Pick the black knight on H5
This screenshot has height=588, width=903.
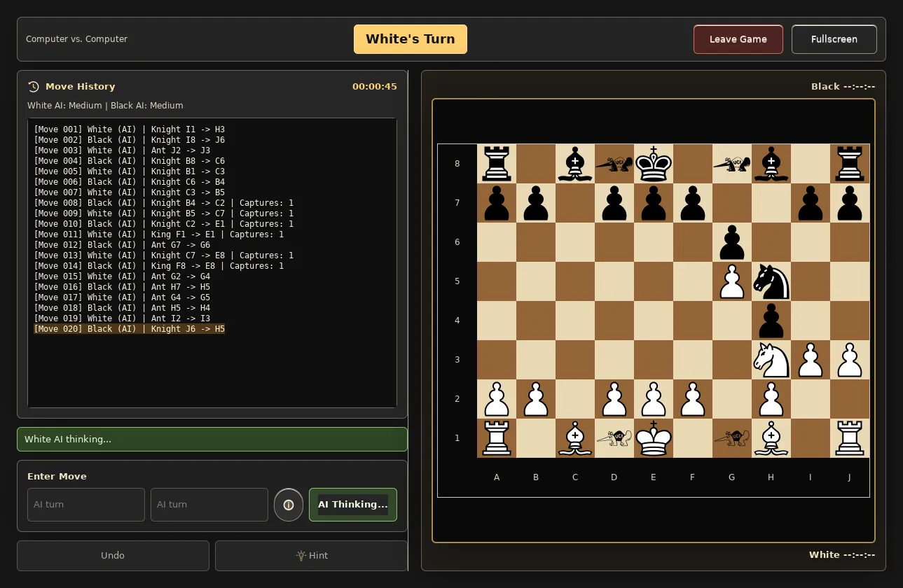click(x=771, y=281)
